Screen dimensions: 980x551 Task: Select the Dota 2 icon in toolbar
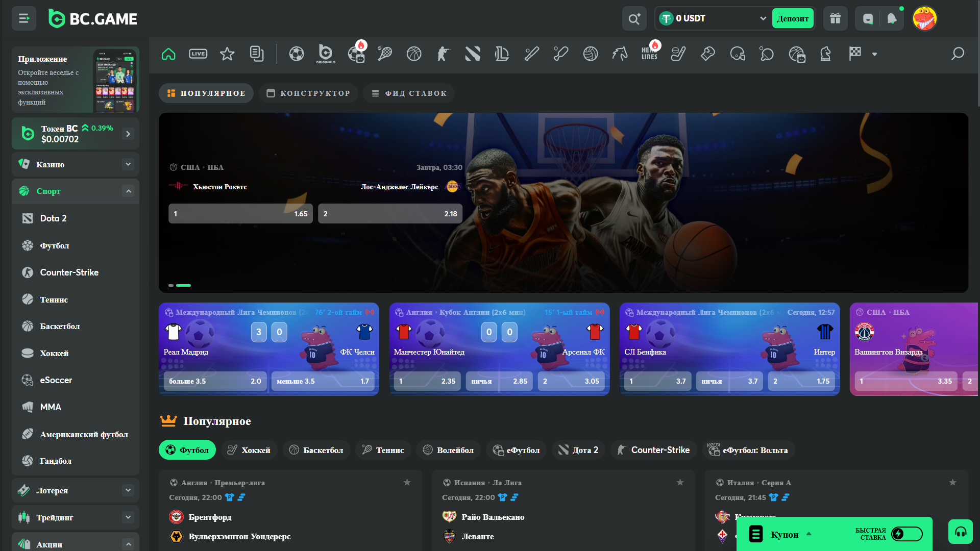pos(473,54)
